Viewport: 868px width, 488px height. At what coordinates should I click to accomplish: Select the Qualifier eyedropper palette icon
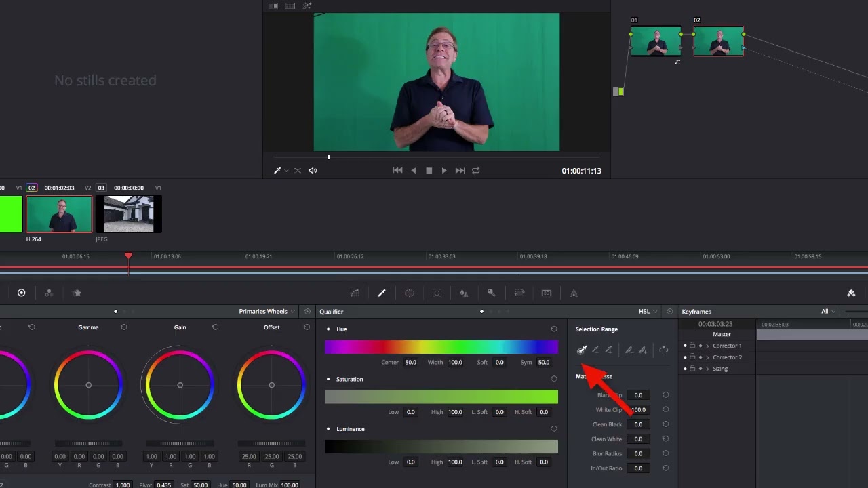(382, 293)
